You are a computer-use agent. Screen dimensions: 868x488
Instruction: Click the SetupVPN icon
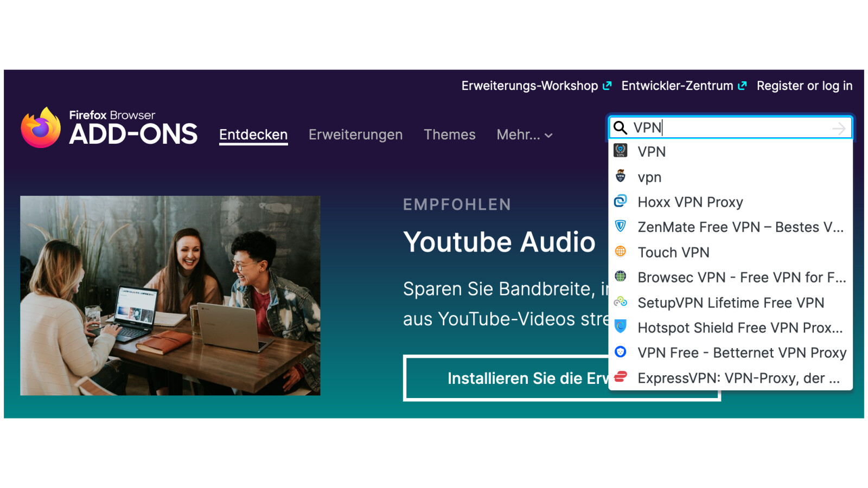point(621,301)
